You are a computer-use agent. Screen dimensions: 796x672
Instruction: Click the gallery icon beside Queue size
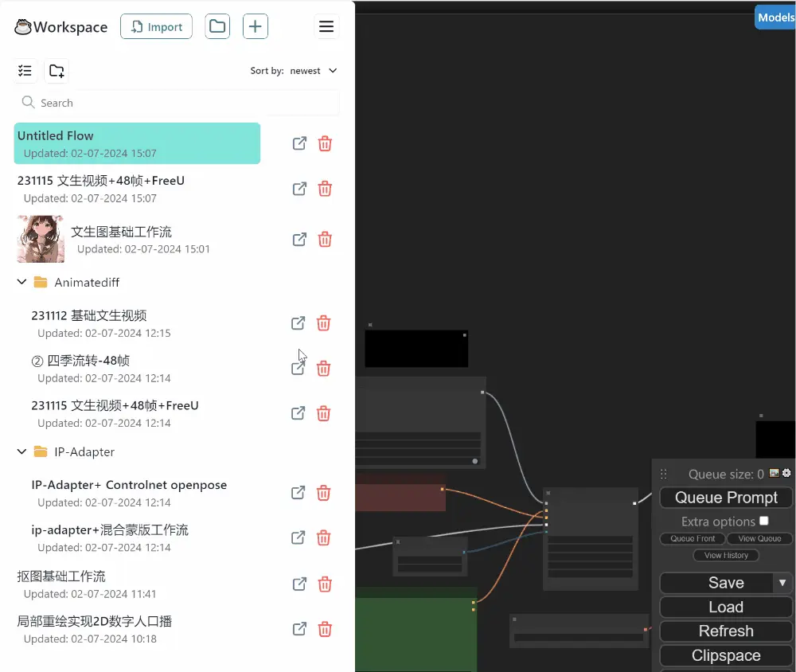[774, 473]
